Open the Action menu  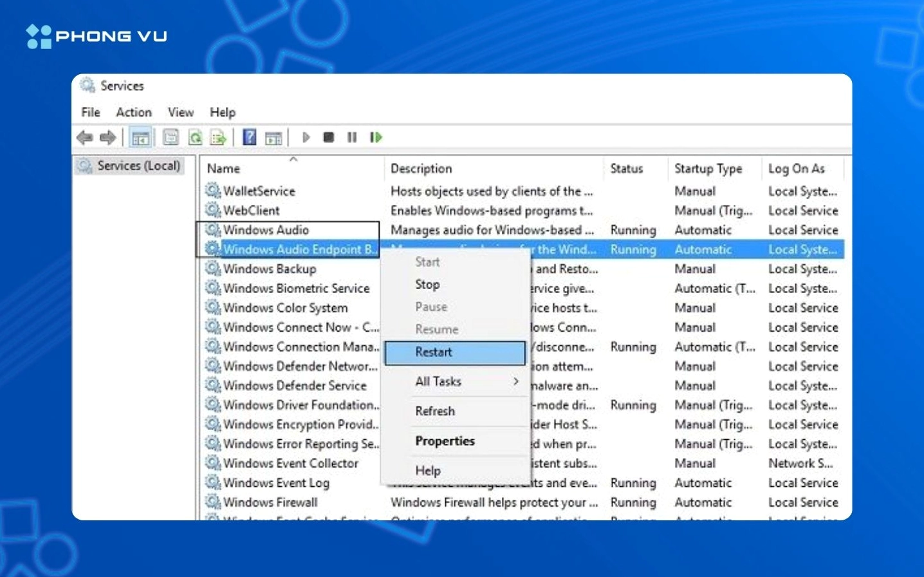coord(134,112)
